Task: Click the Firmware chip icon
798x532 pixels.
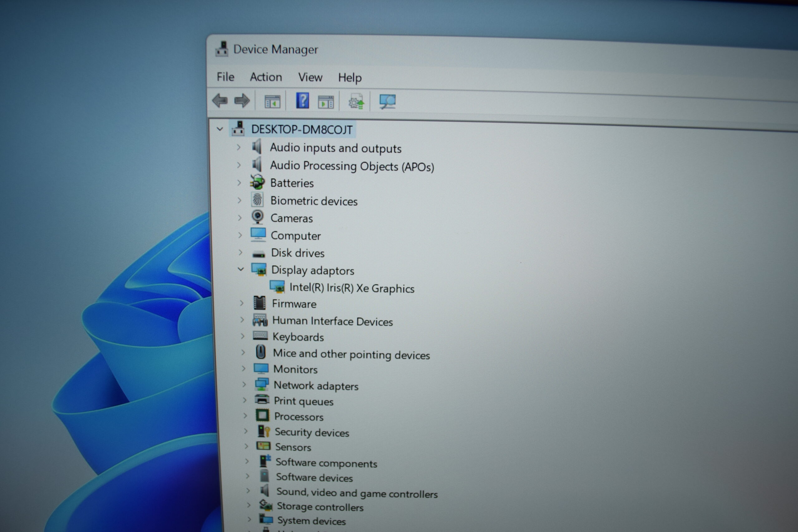Action: pyautogui.click(x=260, y=303)
